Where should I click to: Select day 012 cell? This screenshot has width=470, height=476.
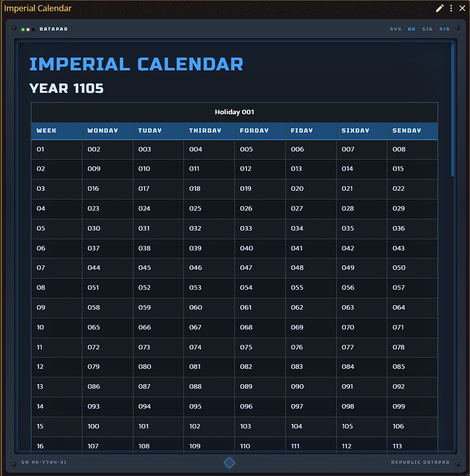point(260,169)
